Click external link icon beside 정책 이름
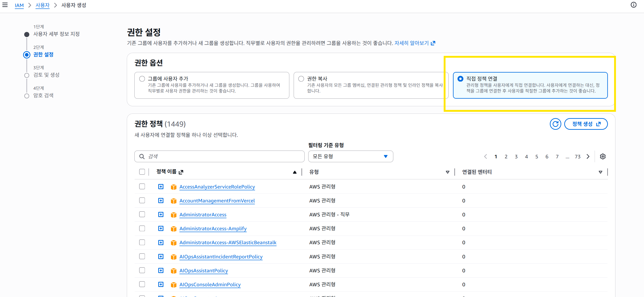Screen dimensions: 644x297 [x=181, y=172]
